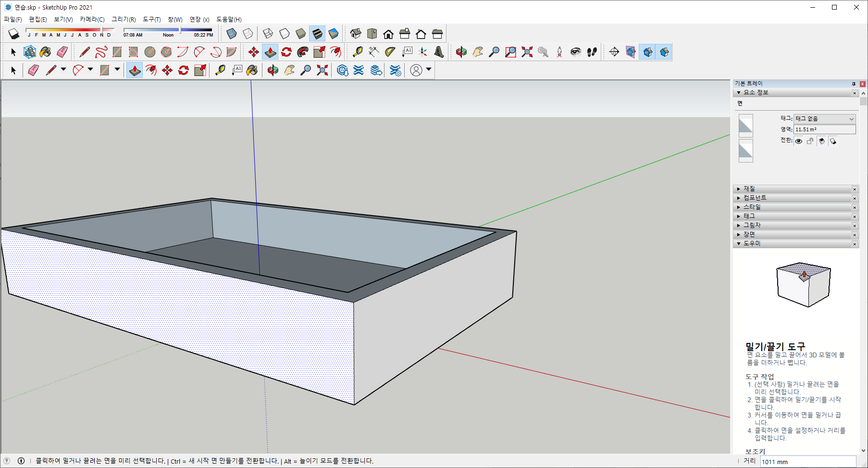Open the 도구(T) menu
This screenshot has height=468, width=868.
pos(152,20)
